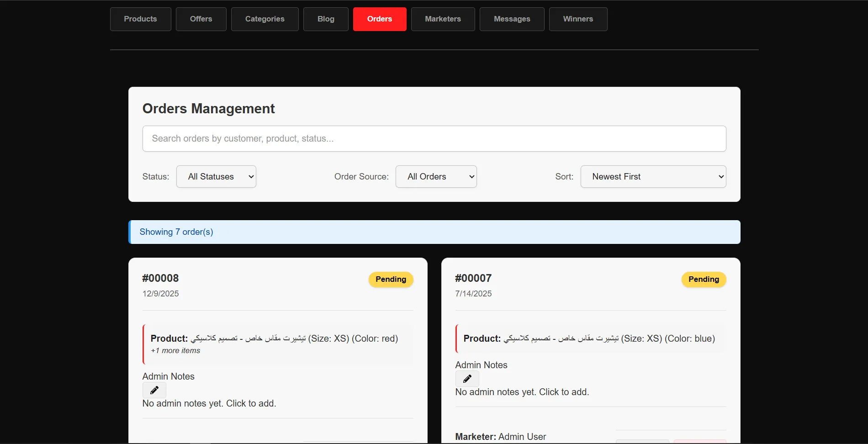The image size is (868, 444).
Task: Click order number #00008
Action: click(161, 278)
